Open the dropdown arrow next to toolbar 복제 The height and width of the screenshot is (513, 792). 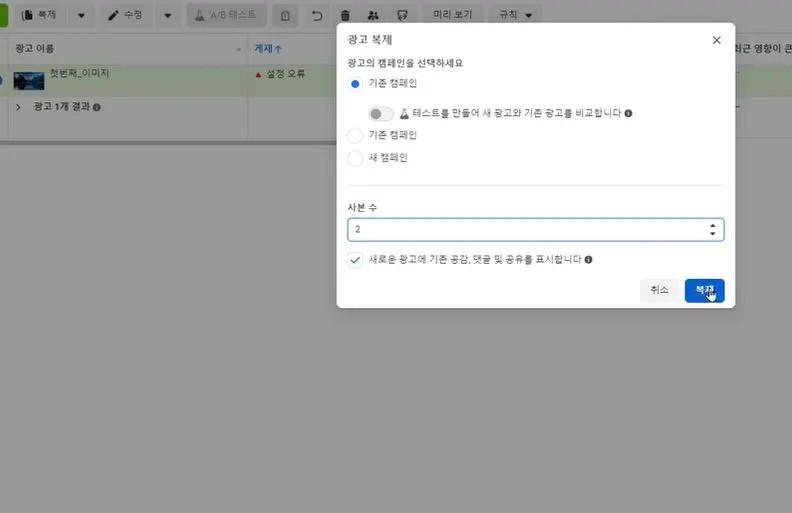coord(81,15)
